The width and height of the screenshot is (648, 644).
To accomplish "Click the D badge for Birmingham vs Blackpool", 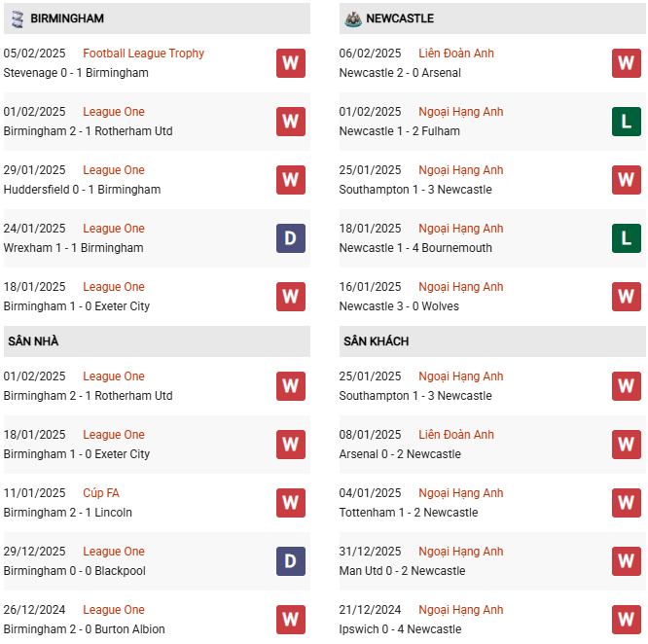I will click(x=290, y=561).
